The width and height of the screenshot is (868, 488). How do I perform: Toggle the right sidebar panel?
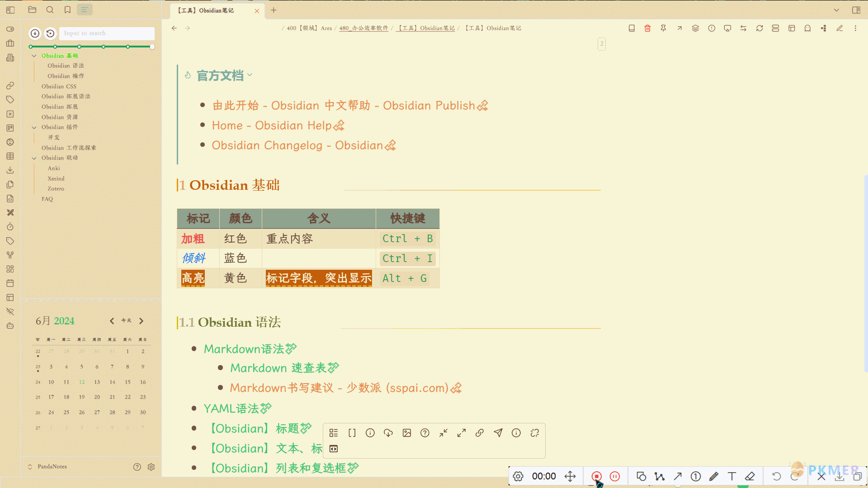[856, 10]
